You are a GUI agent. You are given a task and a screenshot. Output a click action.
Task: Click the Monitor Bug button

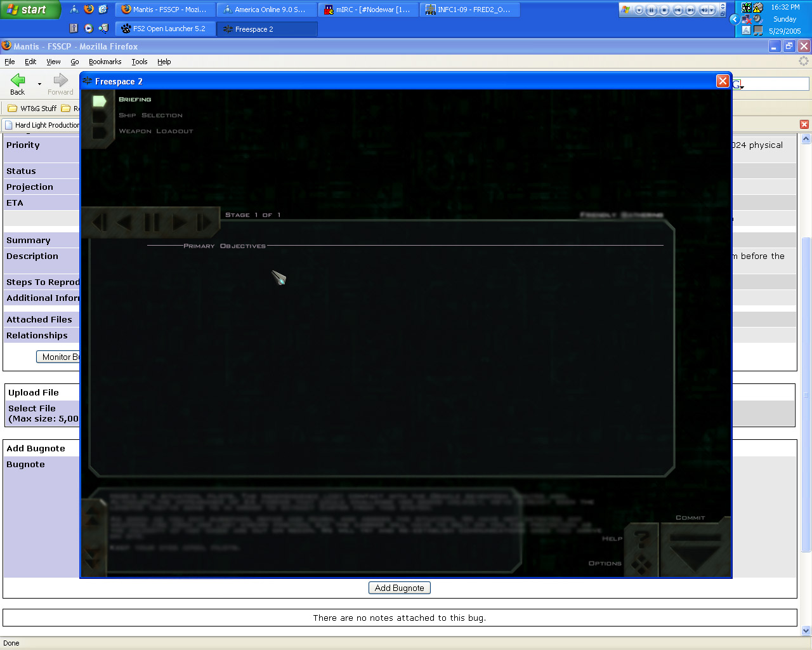click(x=58, y=357)
